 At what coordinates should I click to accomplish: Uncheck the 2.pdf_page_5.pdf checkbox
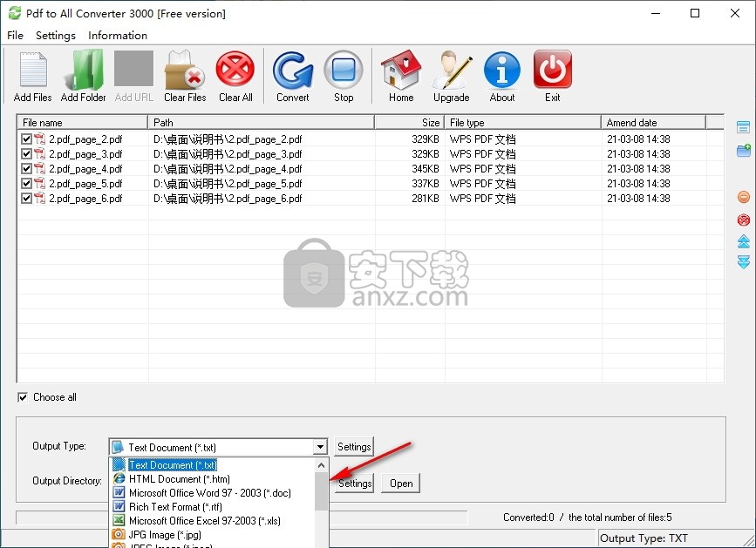(26, 184)
